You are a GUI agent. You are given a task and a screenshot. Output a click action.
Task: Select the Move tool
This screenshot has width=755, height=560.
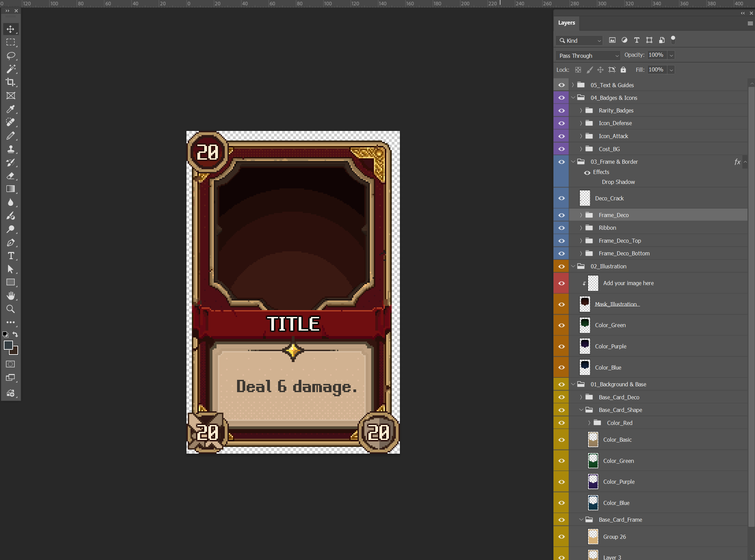click(11, 29)
